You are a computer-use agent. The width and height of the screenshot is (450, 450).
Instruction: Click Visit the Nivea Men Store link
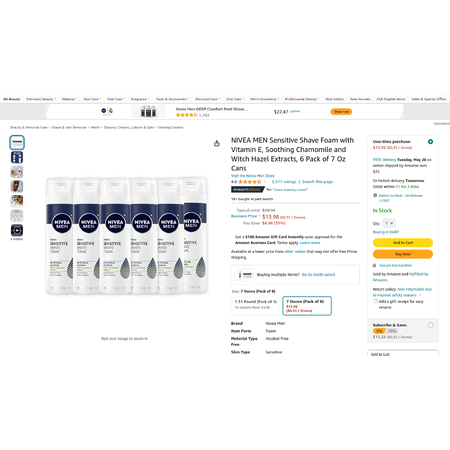pos(253,176)
